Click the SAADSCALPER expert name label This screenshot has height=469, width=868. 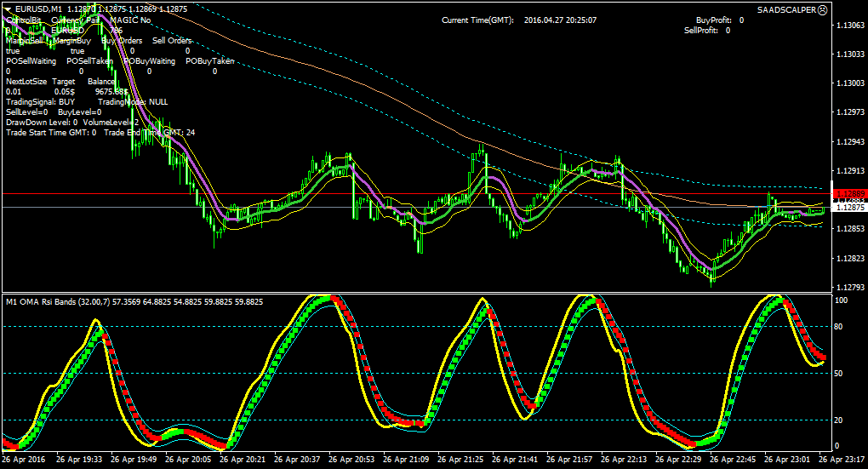tap(786, 10)
